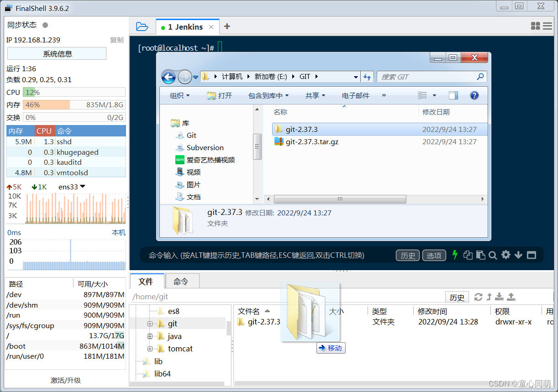The height and width of the screenshot is (392, 558).
Task: Click the 选项 button
Action: 434,255
